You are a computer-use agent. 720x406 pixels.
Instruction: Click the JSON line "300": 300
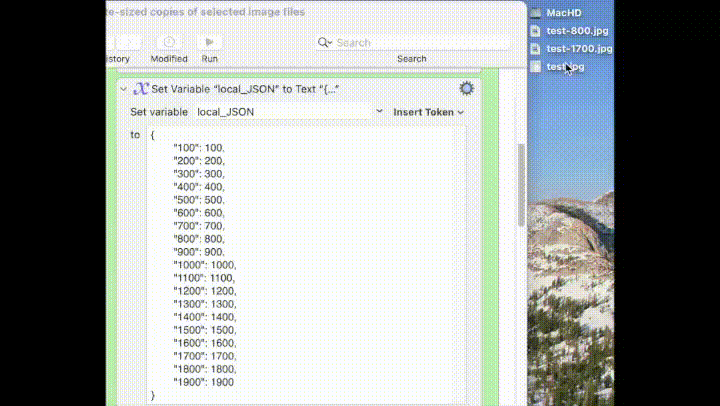point(199,174)
